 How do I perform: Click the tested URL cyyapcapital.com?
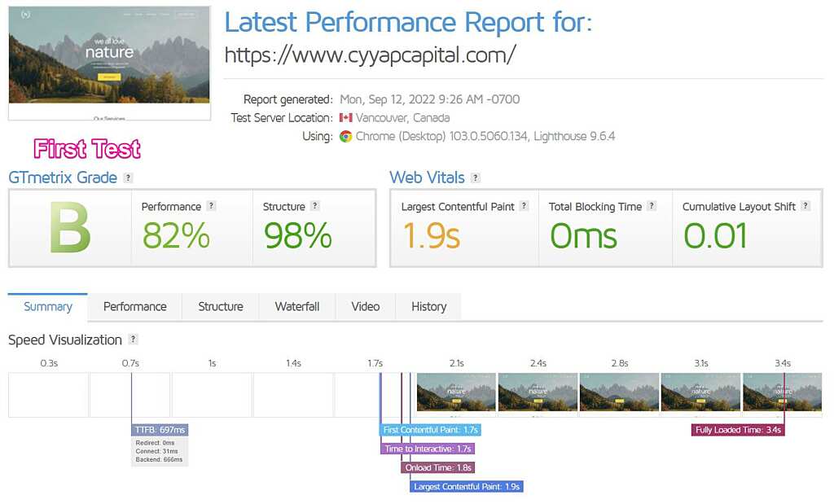coord(371,55)
